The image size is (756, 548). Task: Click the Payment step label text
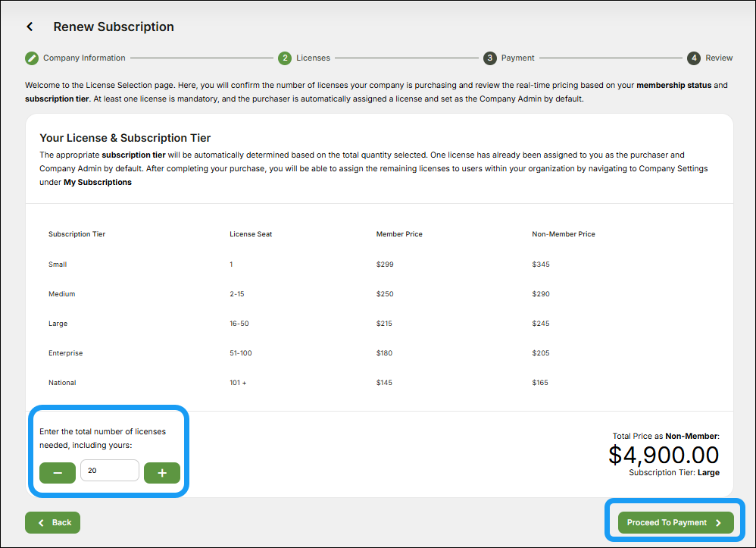point(518,58)
